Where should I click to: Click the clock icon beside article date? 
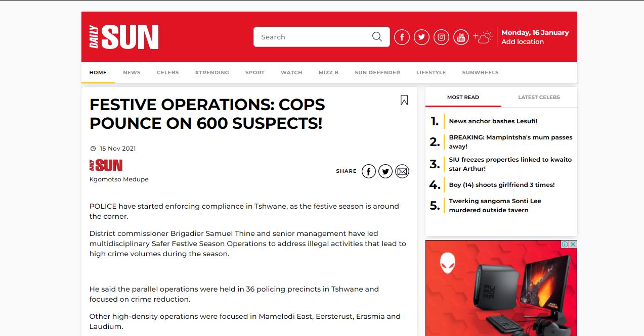click(93, 149)
